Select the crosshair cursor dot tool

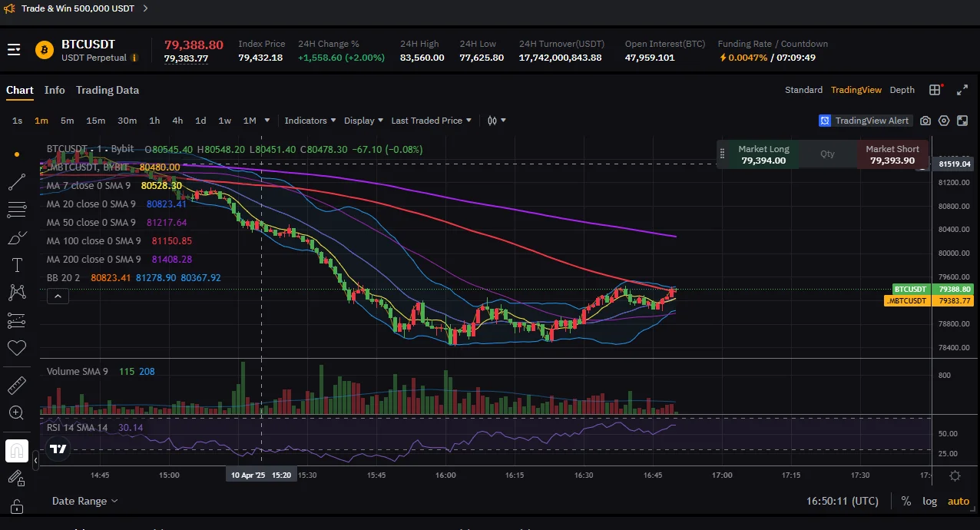coord(17,154)
